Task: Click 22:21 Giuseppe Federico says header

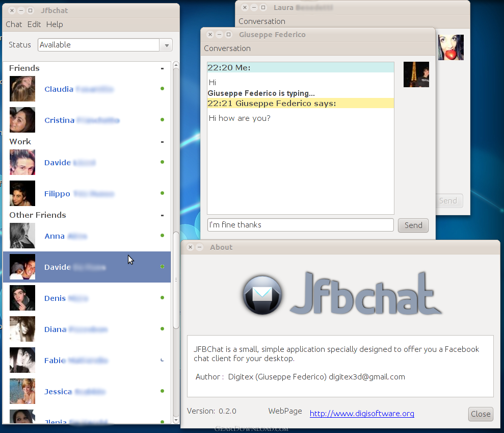Action: (x=301, y=103)
